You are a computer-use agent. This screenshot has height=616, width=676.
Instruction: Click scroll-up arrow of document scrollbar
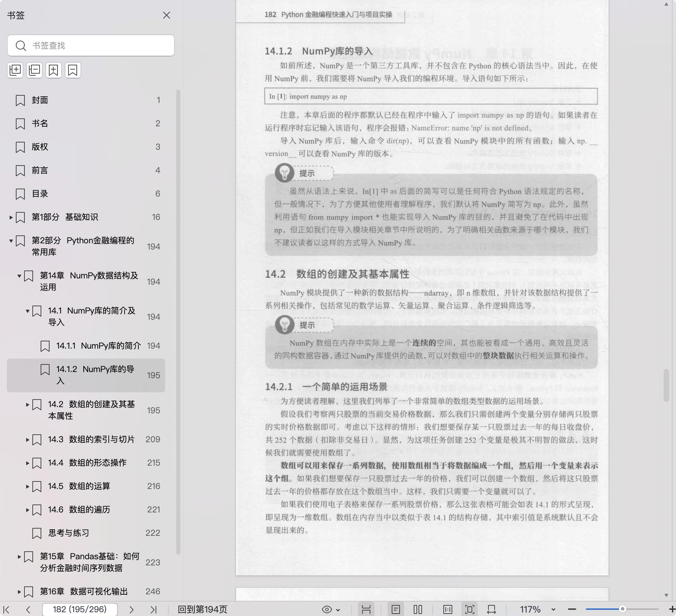point(666,4)
